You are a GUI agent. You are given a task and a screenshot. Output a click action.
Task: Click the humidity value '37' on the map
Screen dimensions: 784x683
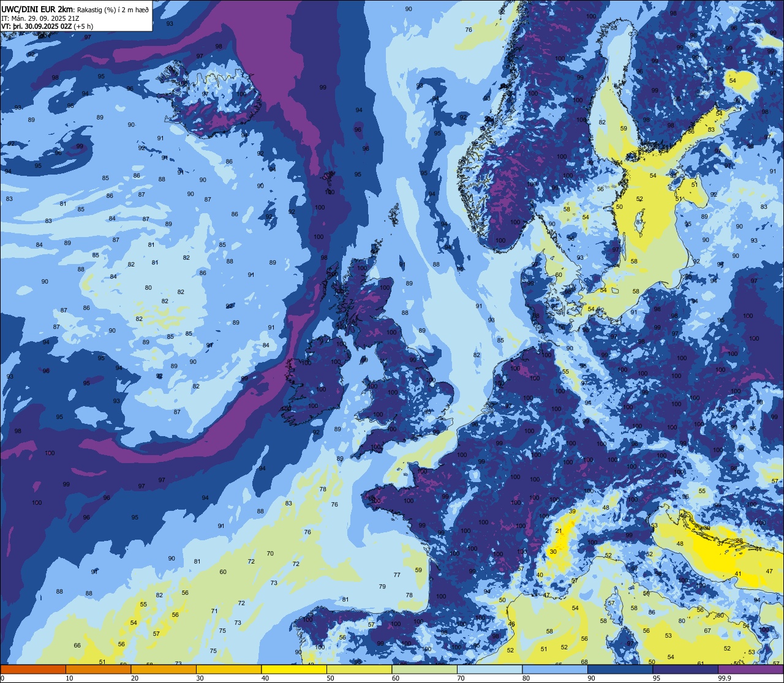[720, 543]
